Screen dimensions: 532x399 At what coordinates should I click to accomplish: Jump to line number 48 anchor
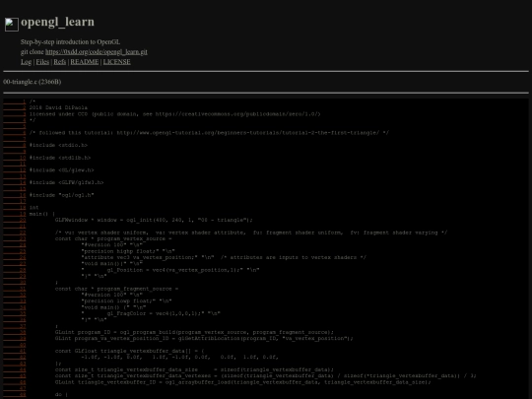point(15,395)
